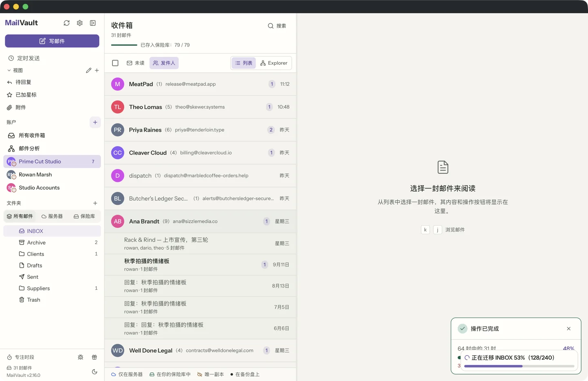Expand the Well Done Legal sender group

pyautogui.click(x=200, y=350)
